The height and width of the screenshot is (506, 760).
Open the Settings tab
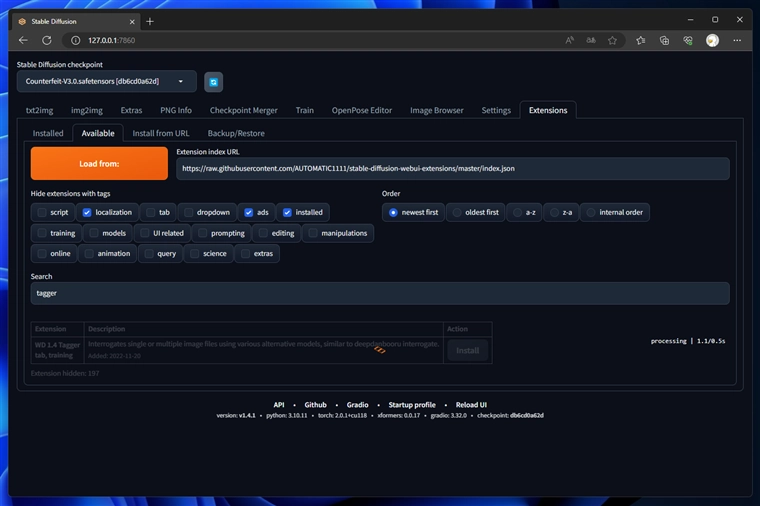496,110
